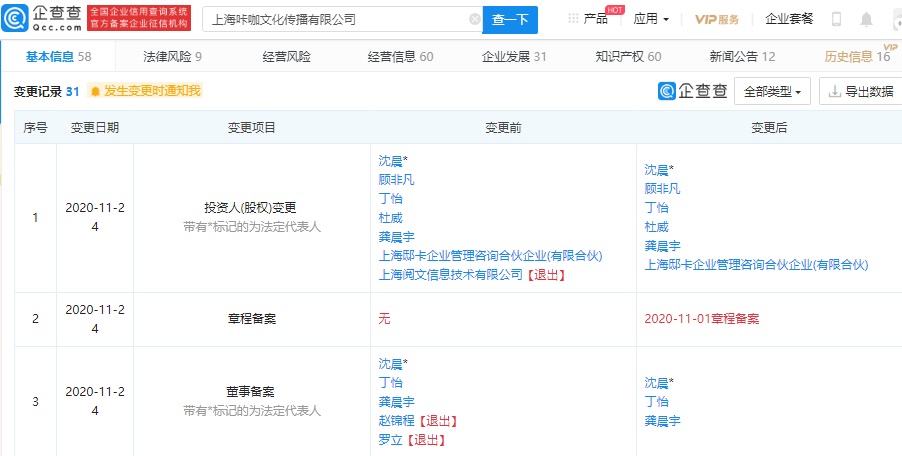This screenshot has width=902, height=456.
Task: Open 上海阅文信息技术有限公司 exited investor link
Action: point(450,274)
